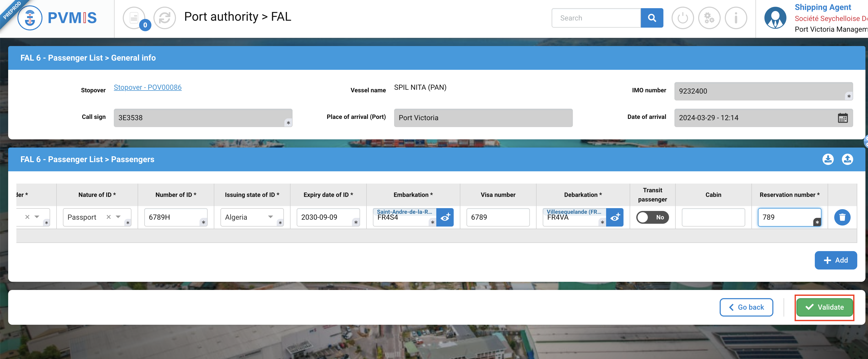Open the settings gears icon
This screenshot has width=868, height=359.
[709, 18]
